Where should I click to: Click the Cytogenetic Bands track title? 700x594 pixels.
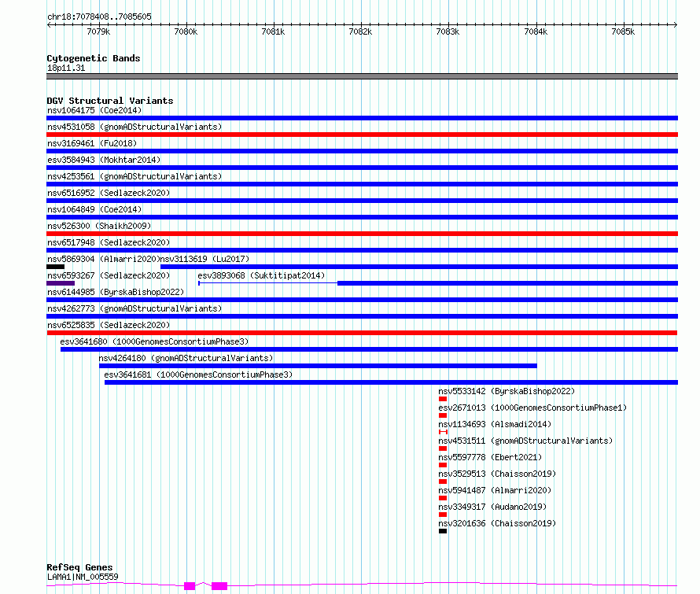coord(94,58)
